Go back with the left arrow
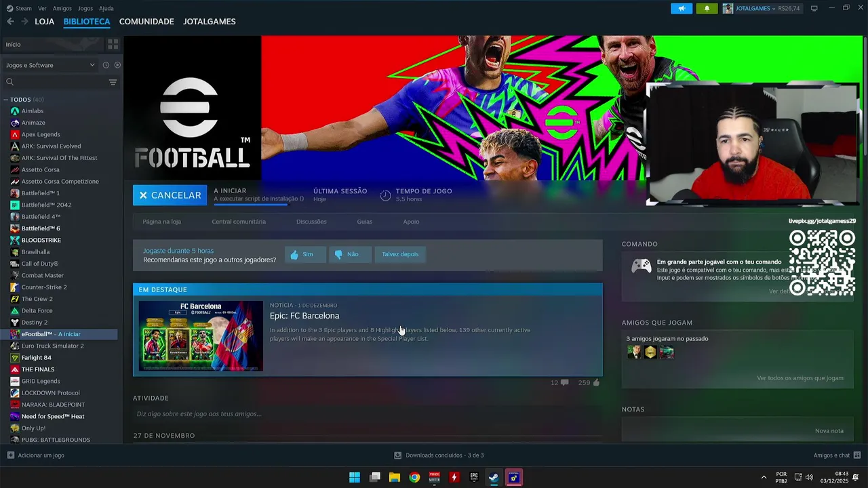The height and width of the screenshot is (488, 868). coord(10,22)
